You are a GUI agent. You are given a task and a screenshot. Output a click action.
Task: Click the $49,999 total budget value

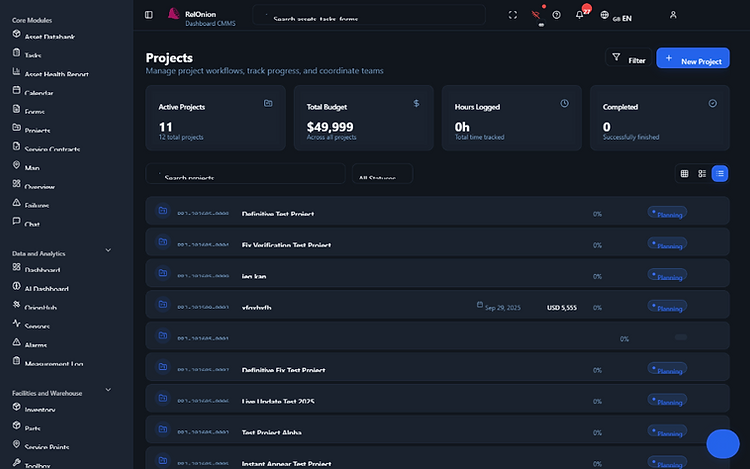(330, 127)
